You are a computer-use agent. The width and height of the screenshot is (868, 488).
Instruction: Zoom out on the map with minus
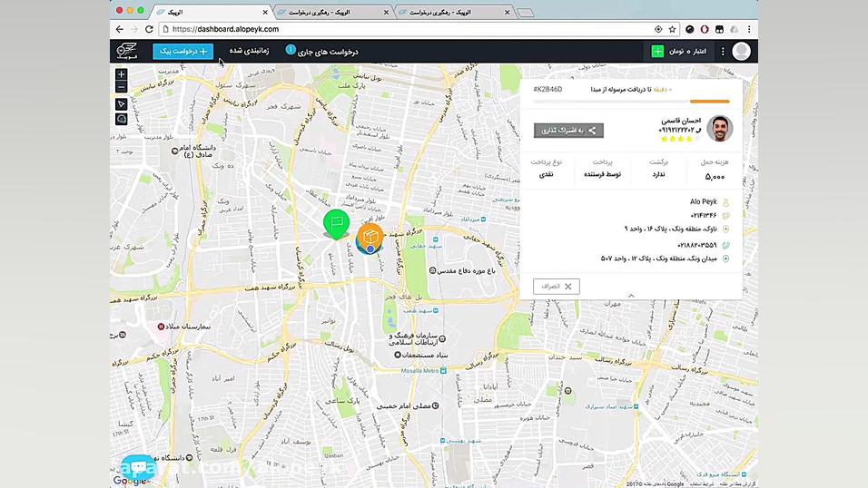[x=122, y=87]
